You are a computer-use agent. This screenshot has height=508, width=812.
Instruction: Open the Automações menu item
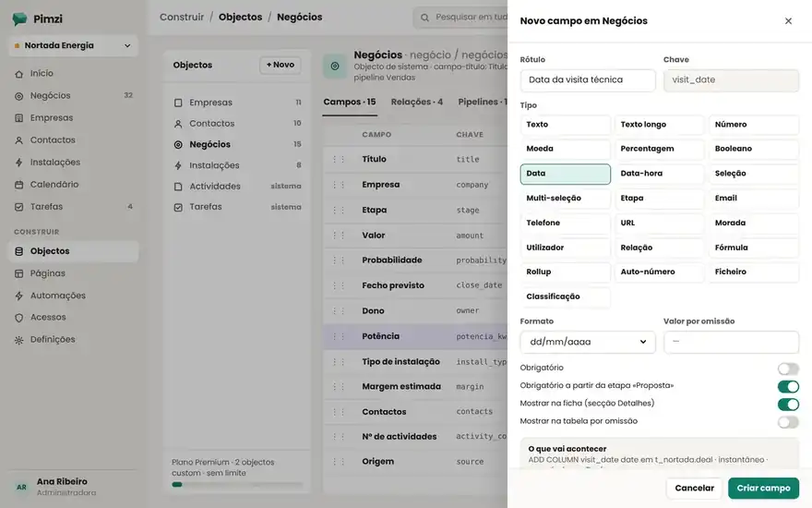pos(74,296)
